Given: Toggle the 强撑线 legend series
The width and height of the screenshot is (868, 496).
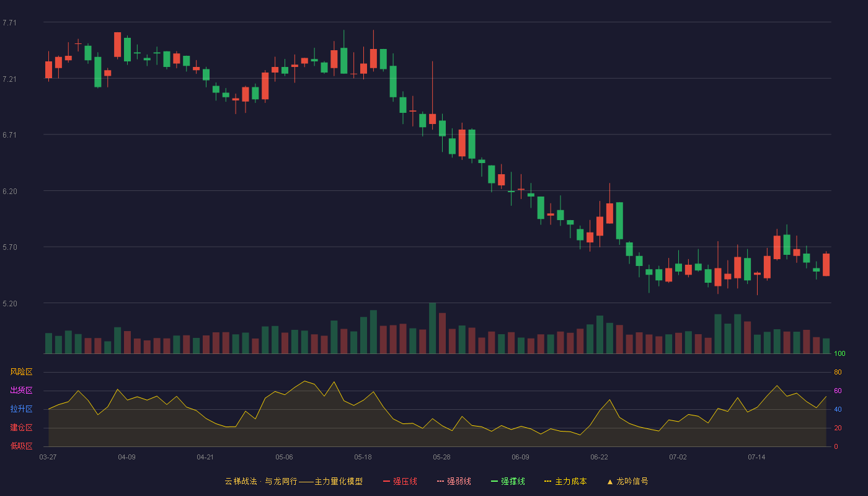Looking at the screenshot, I should point(508,481).
